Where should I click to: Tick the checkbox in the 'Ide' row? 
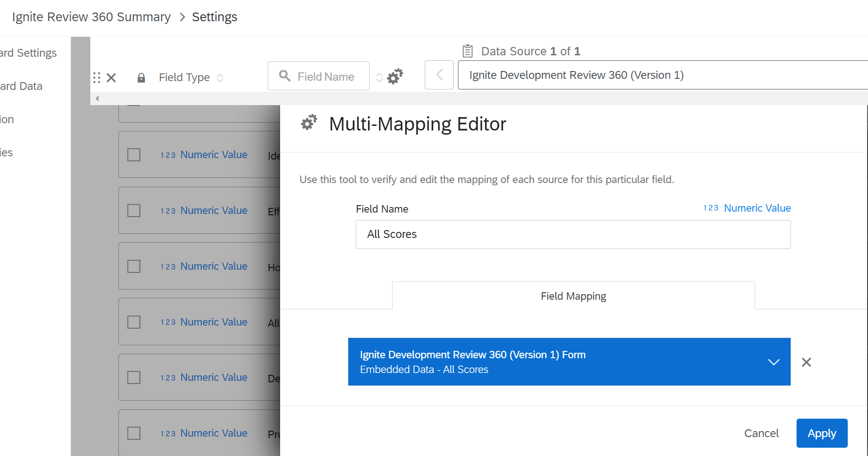pos(134,155)
